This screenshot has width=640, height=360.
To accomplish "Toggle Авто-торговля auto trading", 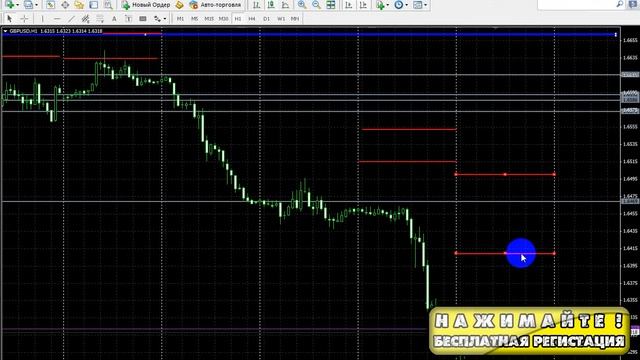I will pyautogui.click(x=215, y=5).
